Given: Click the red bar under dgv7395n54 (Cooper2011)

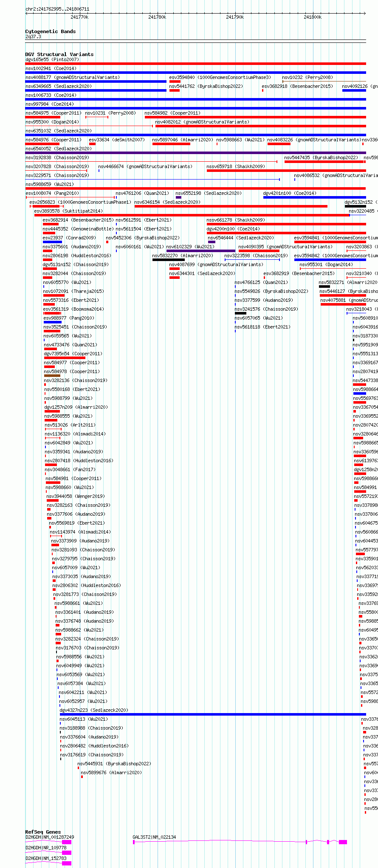Looking at the screenshot, I should [x=65, y=358].
